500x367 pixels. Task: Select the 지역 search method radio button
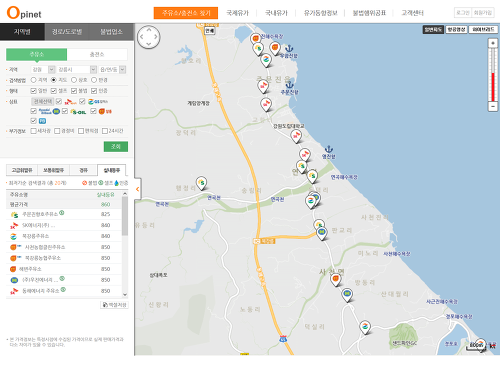33,80
